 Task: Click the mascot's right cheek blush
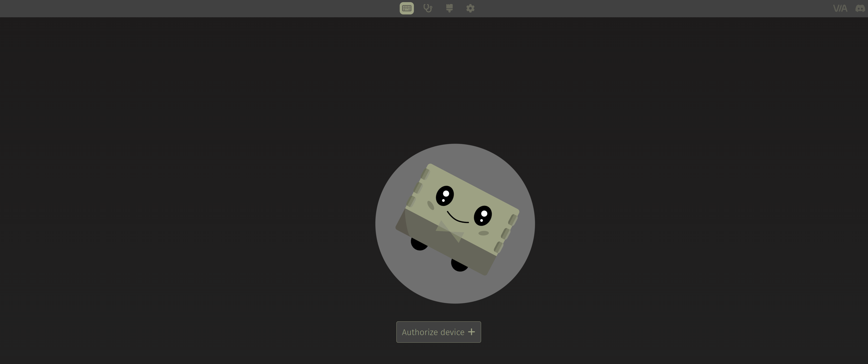pyautogui.click(x=483, y=233)
